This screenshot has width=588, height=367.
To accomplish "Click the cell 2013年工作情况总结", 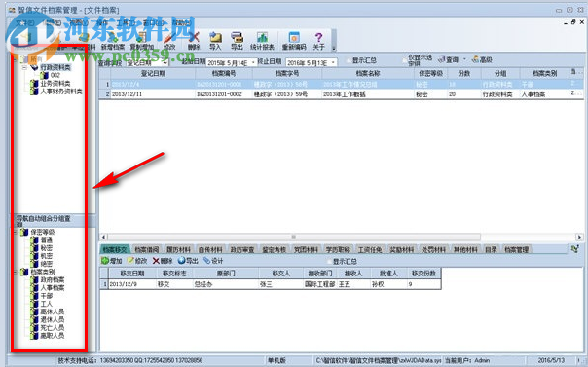I will coord(368,85).
